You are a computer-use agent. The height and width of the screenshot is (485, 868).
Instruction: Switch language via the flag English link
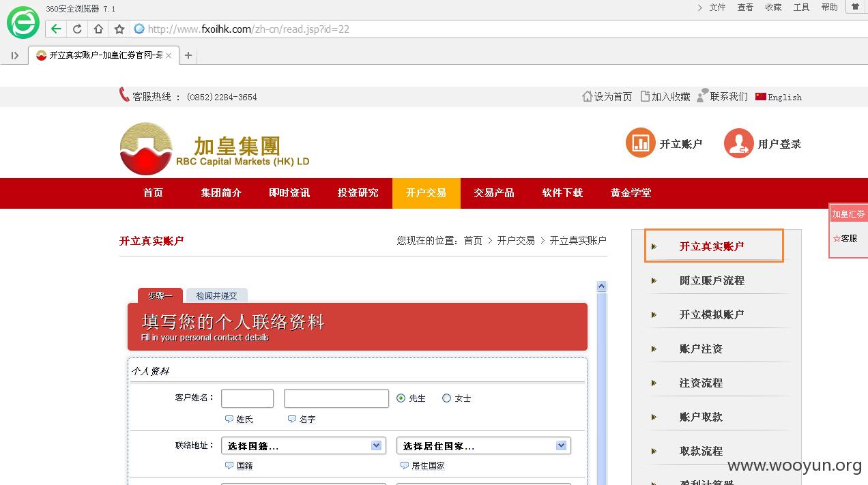coord(779,97)
